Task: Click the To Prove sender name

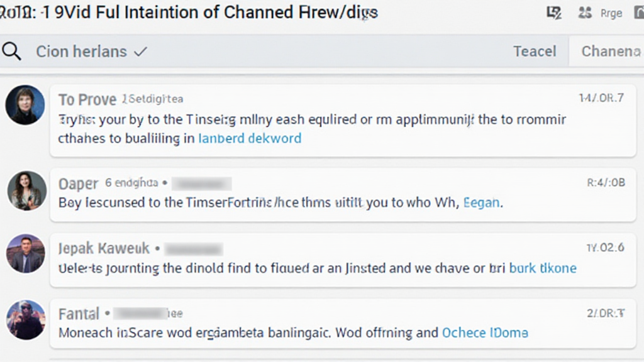Action: [87, 100]
